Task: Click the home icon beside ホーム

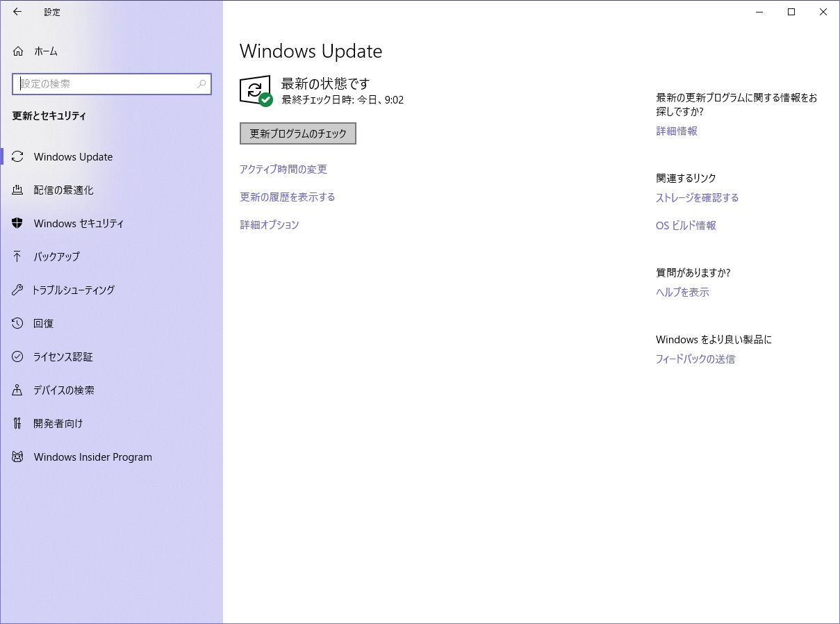Action: pos(18,51)
